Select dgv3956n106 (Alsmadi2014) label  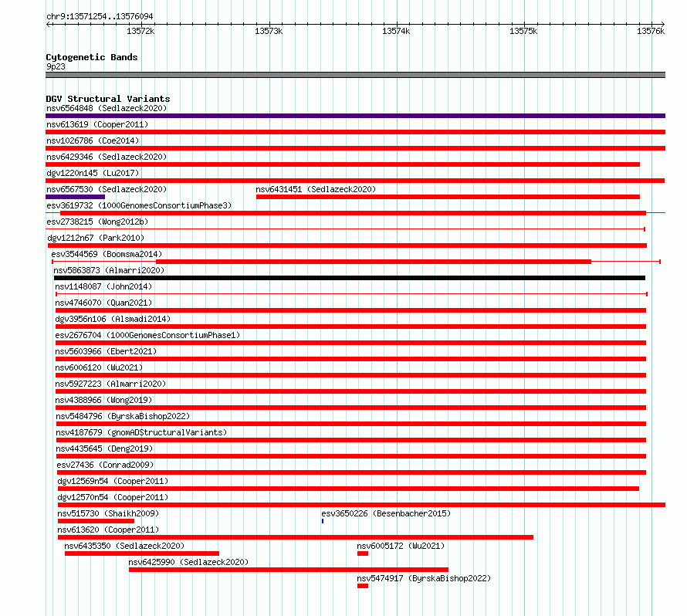point(113,319)
